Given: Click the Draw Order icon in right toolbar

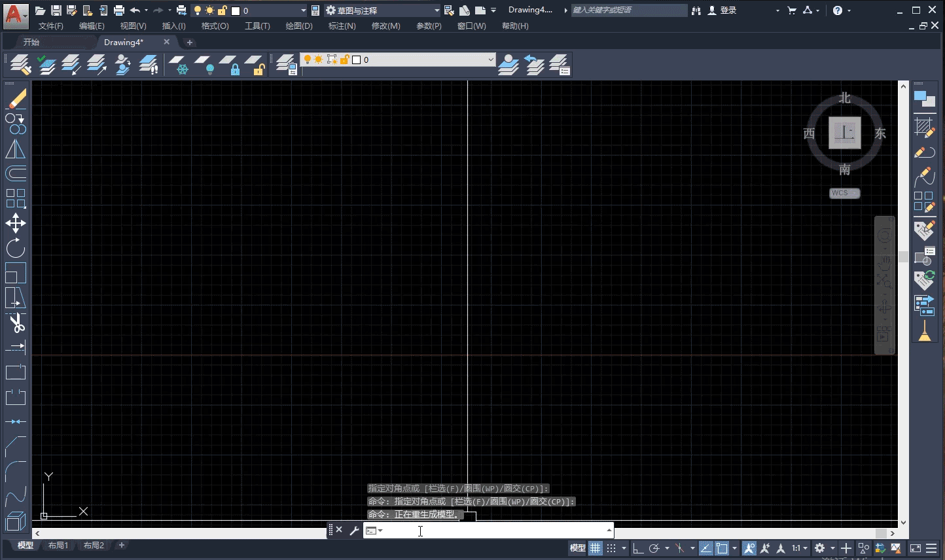Looking at the screenshot, I should (924, 99).
